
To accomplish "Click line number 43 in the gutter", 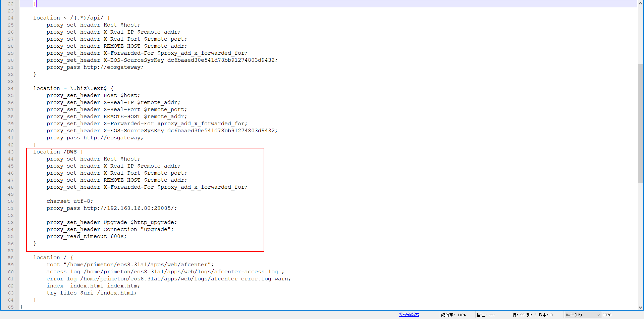I will pos(11,152).
